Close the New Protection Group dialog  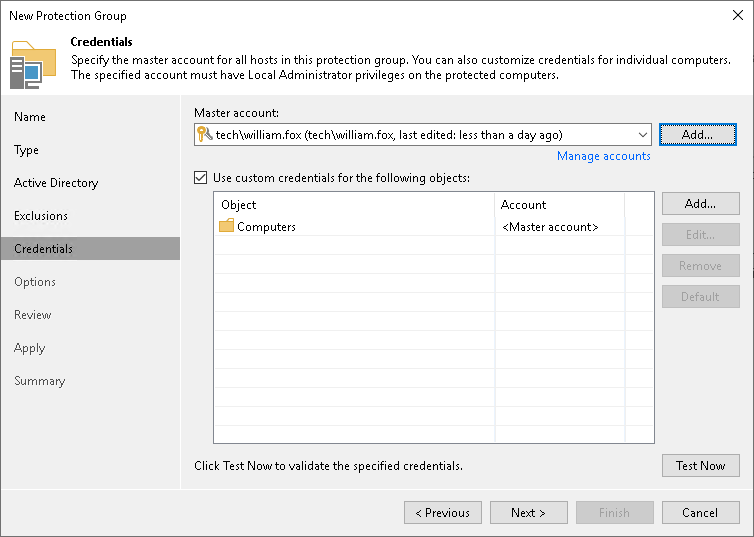pos(737,16)
